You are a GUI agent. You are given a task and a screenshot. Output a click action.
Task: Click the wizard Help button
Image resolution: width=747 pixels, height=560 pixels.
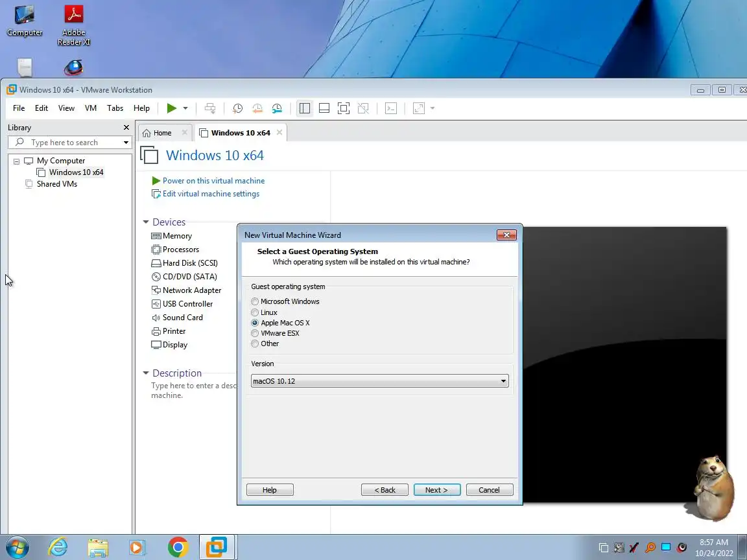click(x=270, y=490)
